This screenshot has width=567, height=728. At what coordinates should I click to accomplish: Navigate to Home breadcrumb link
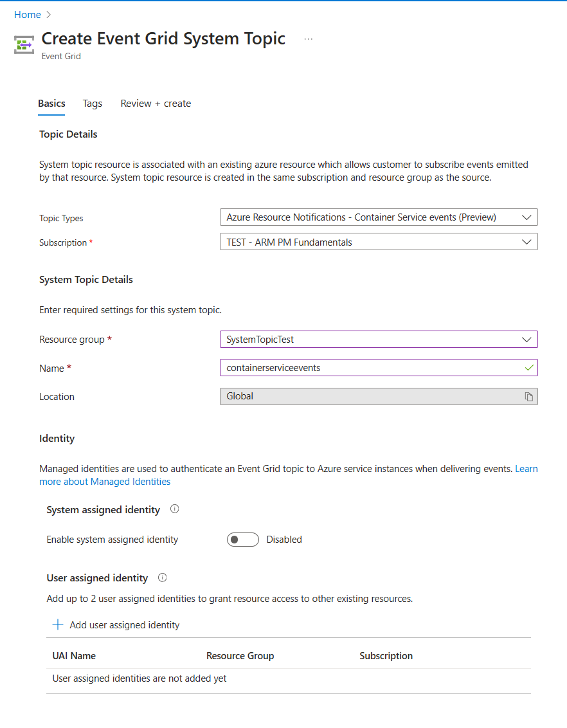point(28,15)
